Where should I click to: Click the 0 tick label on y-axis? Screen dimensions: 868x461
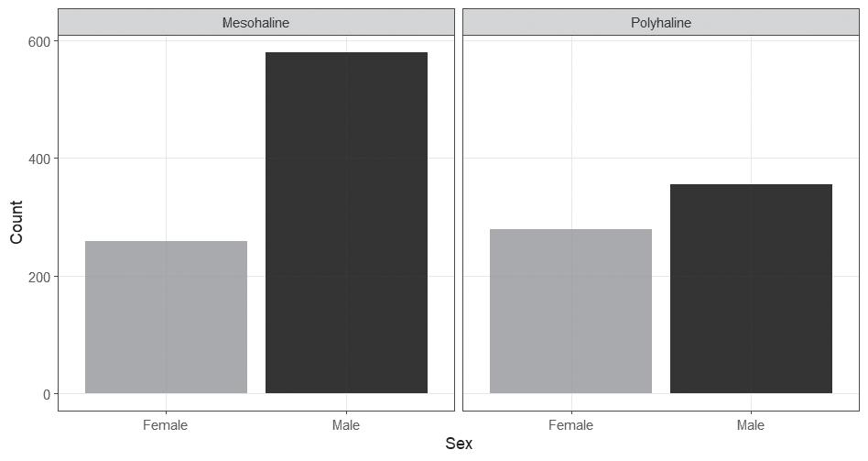coord(48,394)
